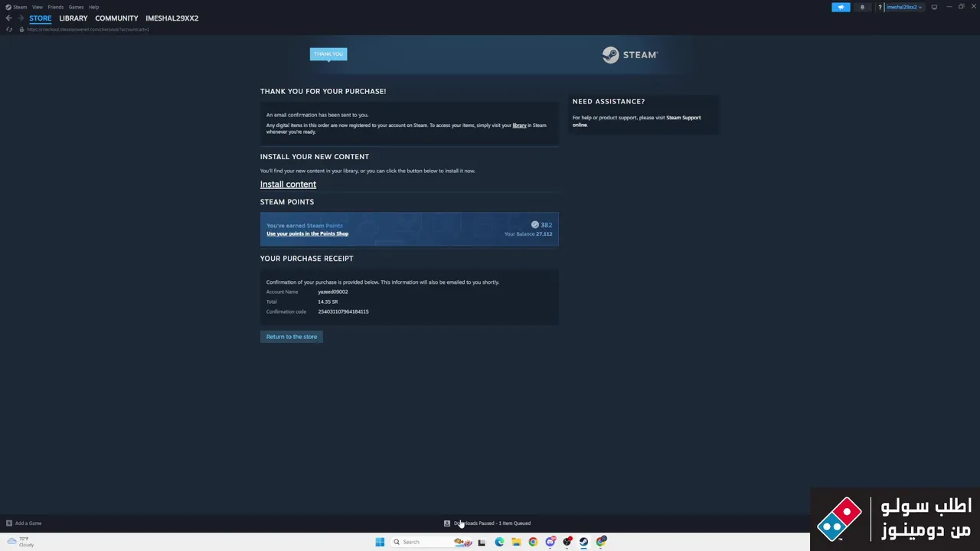980x551 pixels.
Task: Open Steam news megaphone announcements
Action: click(x=841, y=7)
